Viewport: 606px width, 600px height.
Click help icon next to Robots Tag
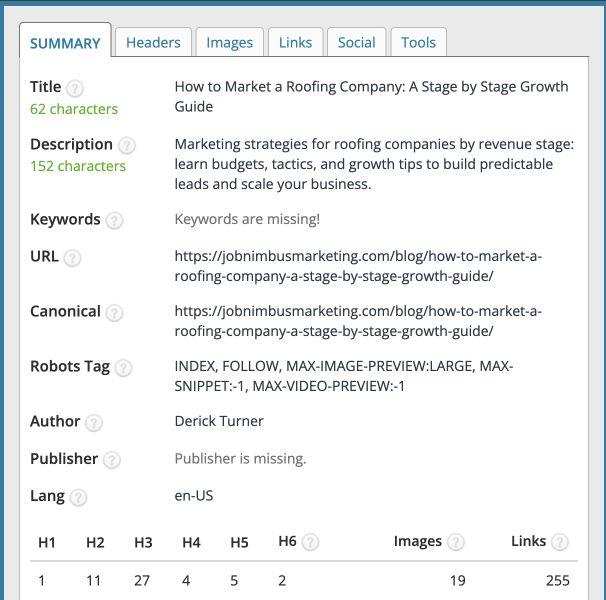(x=123, y=367)
